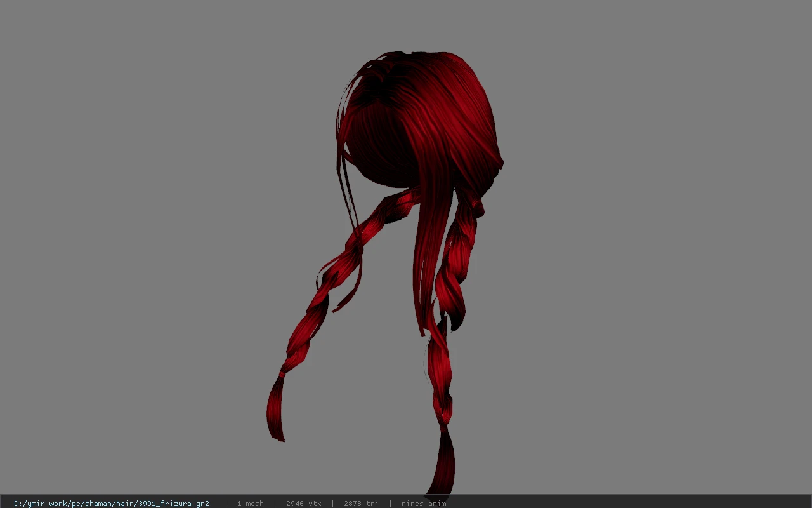Click the "2878 tri" triangle count
The image size is (812, 508).
tap(361, 504)
